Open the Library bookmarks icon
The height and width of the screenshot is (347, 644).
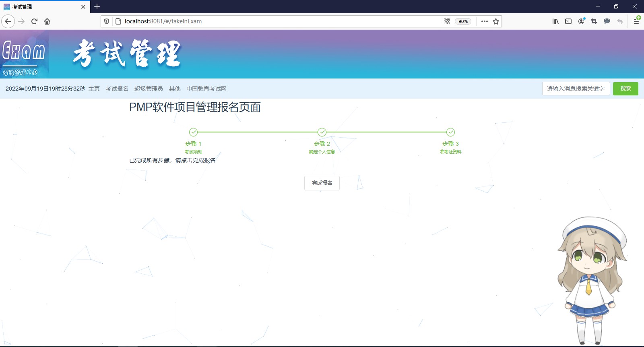(x=555, y=21)
